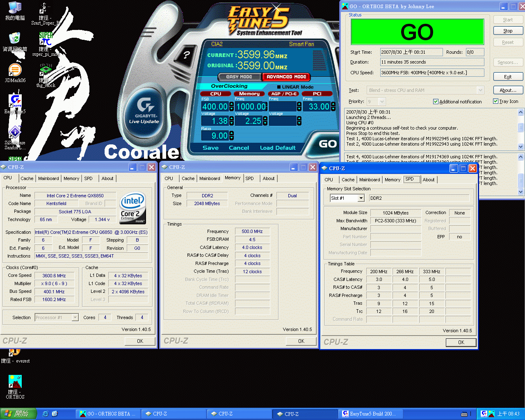Open the About tab in right CPU-Z window
Viewport: 525px width, 420px height.
[429, 180]
